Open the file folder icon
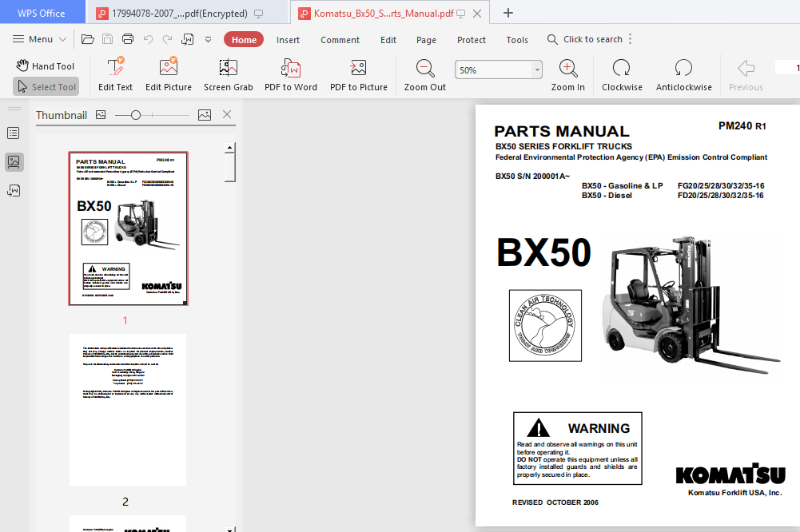Screen dimensions: 800x532 tap(88, 39)
